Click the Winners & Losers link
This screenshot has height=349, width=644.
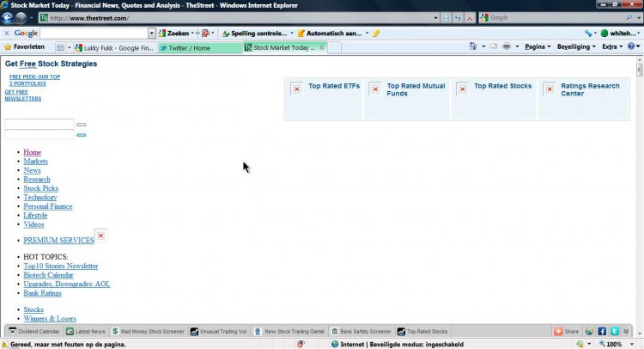50,319
